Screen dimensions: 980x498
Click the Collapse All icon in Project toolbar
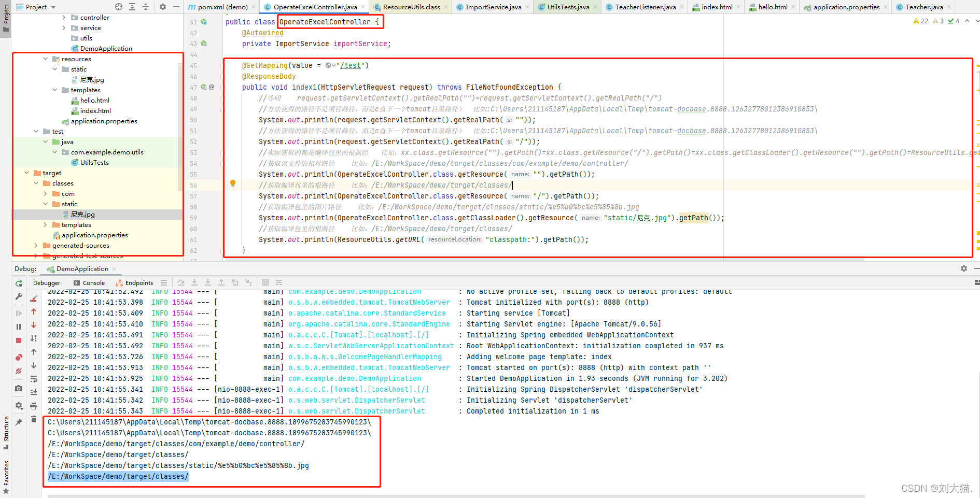[x=146, y=7]
